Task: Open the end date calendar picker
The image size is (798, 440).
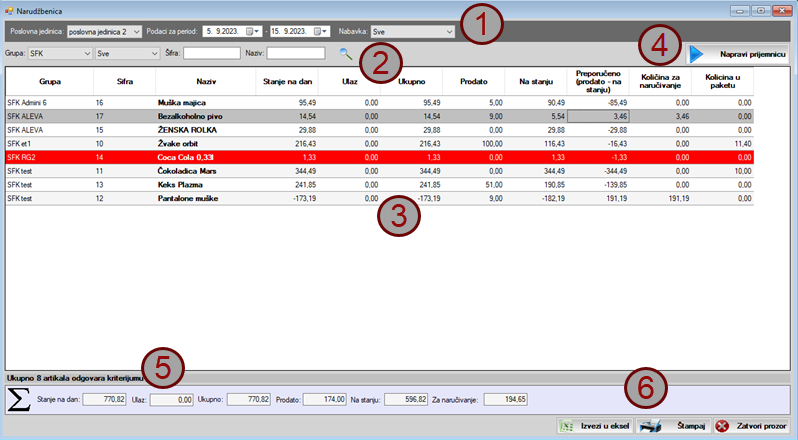Action: 321,32
